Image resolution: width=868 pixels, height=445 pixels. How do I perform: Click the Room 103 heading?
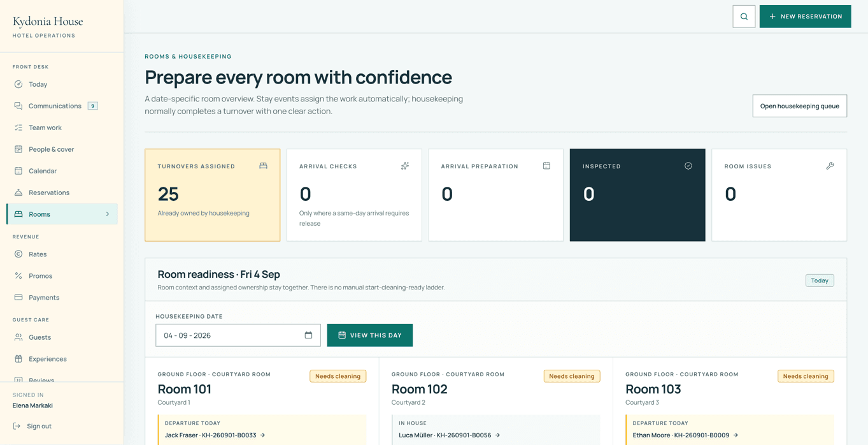point(653,389)
